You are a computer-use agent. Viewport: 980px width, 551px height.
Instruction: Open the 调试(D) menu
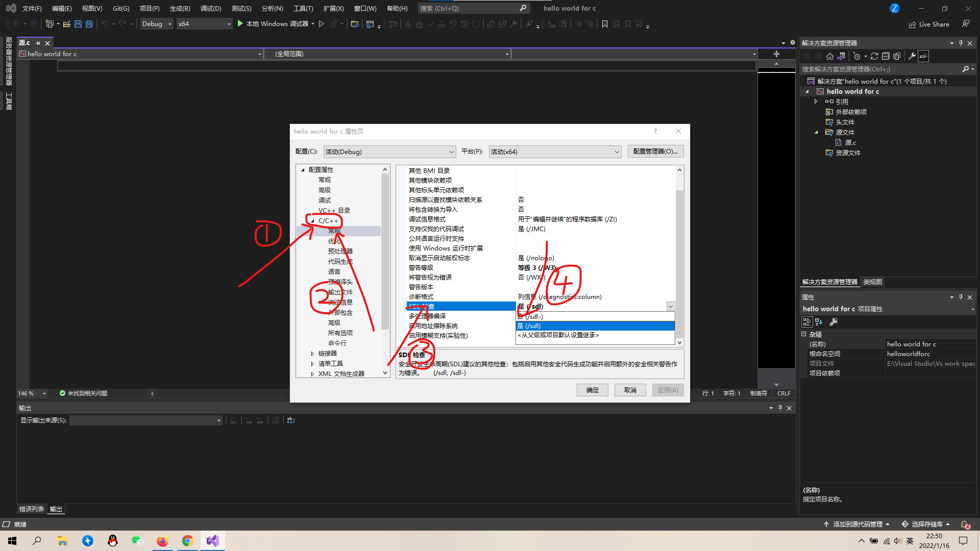(x=211, y=8)
